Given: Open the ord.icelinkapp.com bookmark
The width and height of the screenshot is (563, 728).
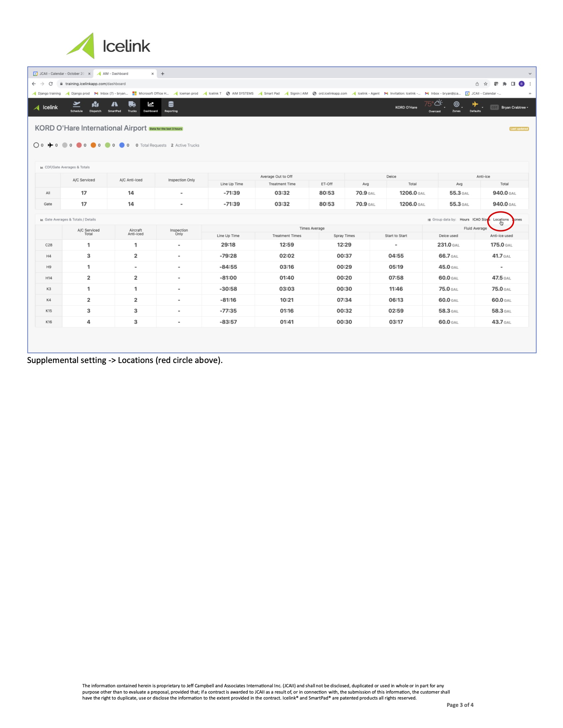Looking at the screenshot, I should click(x=330, y=94).
